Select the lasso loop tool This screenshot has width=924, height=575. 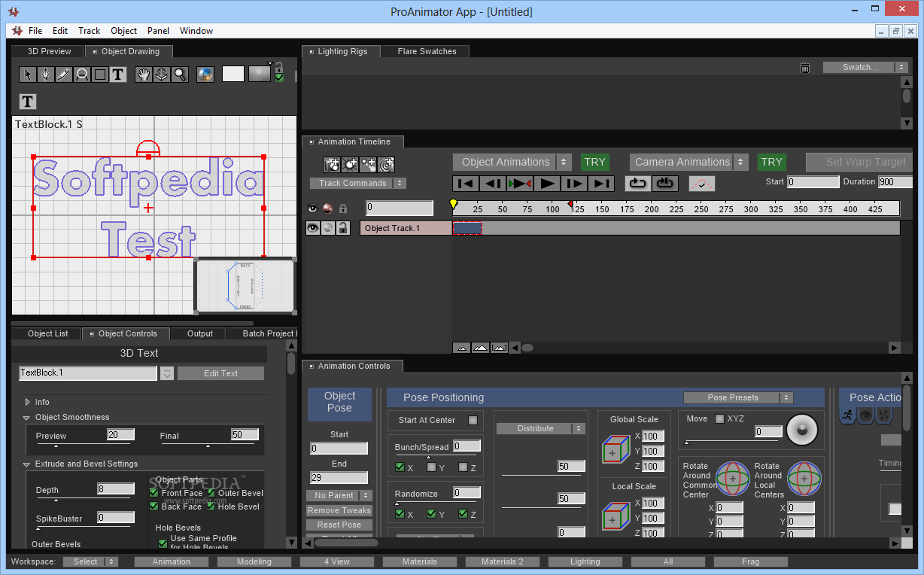(82, 75)
